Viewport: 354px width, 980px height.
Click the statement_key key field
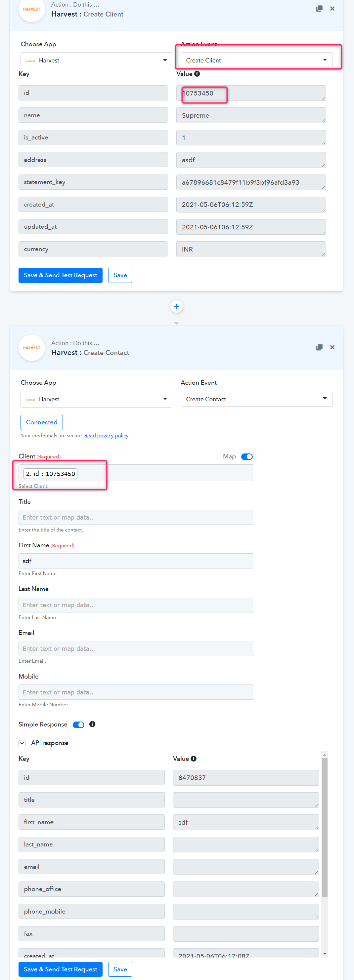pos(93,182)
